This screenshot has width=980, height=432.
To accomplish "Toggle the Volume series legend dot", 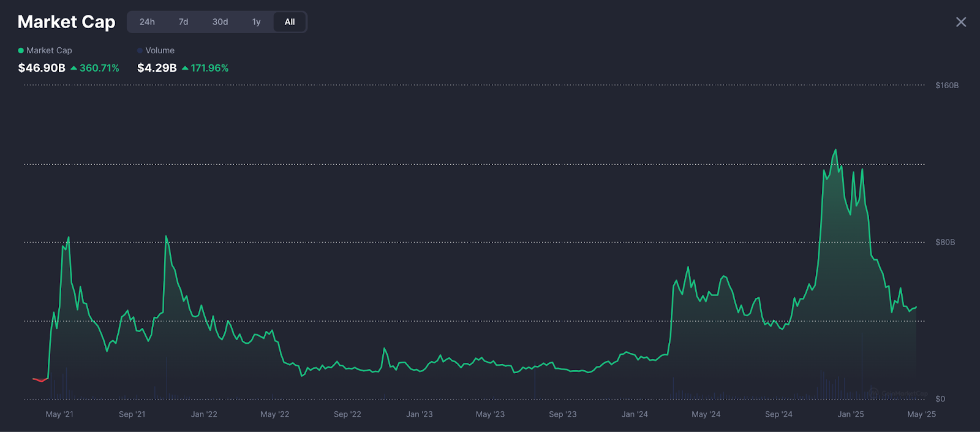I will (140, 51).
